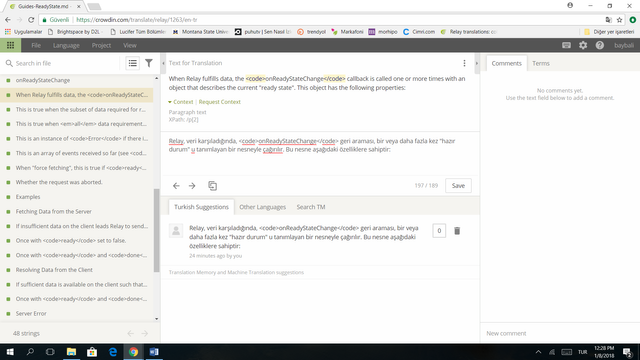640x360 pixels.
Task: Copy source text into translation
Action: click(x=212, y=186)
